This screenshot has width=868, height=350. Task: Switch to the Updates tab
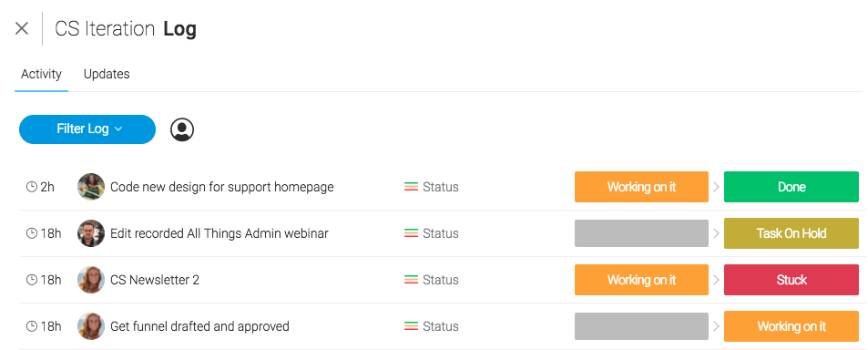pos(107,74)
